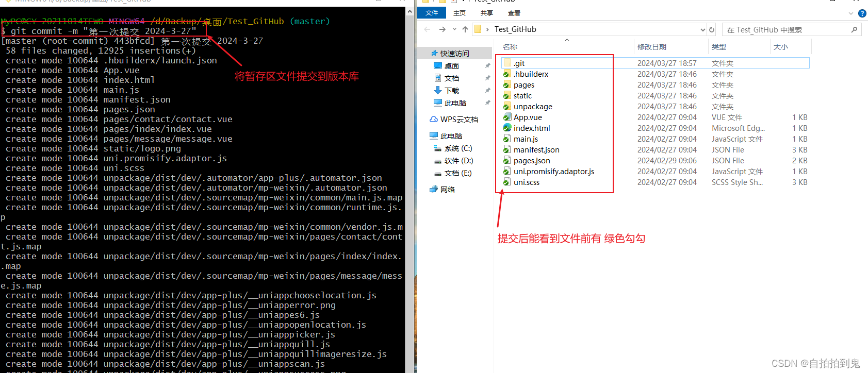Click the search magnifier icon
This screenshot has height=373, width=868.
coord(854,30)
